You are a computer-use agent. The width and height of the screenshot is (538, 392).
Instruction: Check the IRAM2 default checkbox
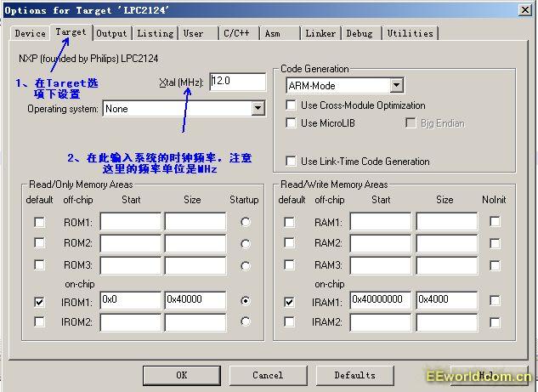289,322
